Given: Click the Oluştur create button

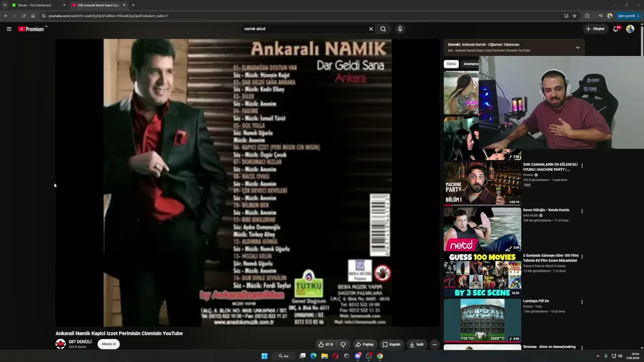Looking at the screenshot, I should pyautogui.click(x=595, y=29).
